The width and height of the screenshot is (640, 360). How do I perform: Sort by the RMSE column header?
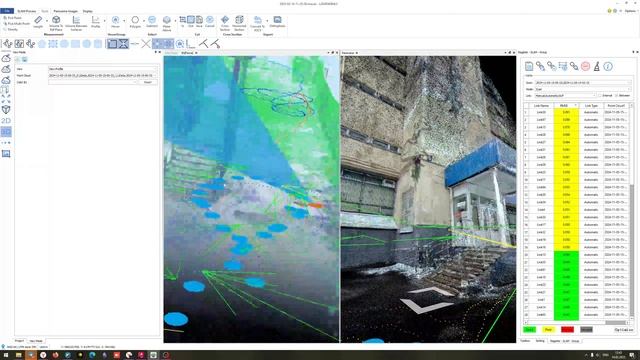click(x=566, y=105)
